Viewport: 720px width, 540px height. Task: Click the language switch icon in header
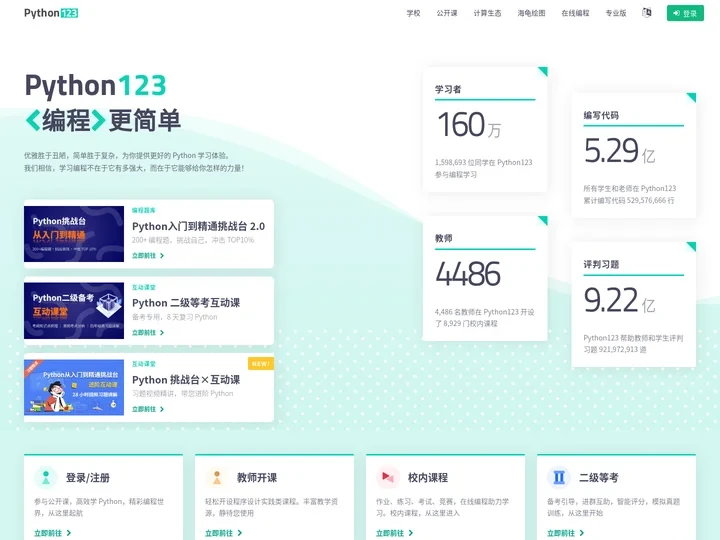[x=647, y=13]
